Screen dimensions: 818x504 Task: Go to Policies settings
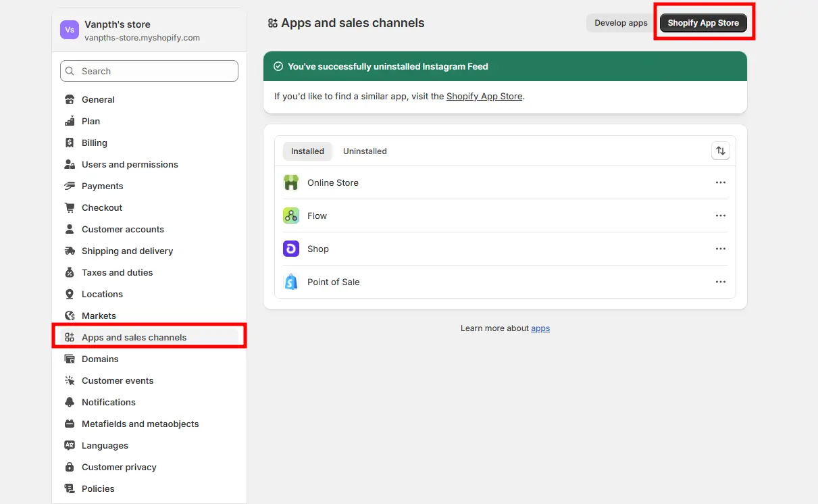tap(149, 488)
